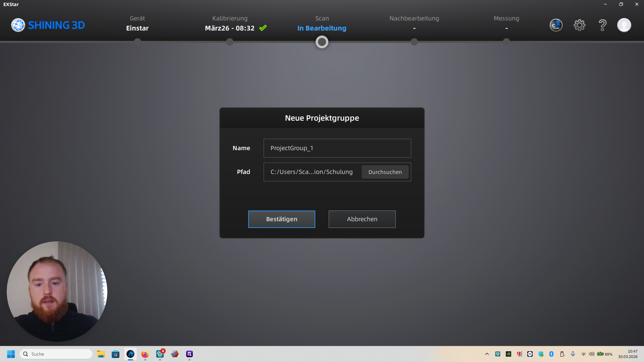Click the help question mark icon

point(602,25)
